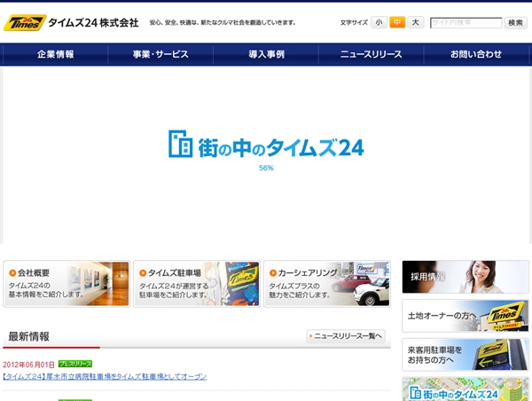Open the 導入事例 menu

[266, 54]
